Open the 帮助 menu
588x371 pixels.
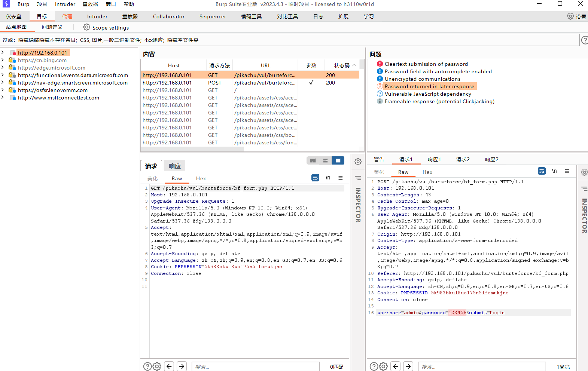click(x=129, y=4)
